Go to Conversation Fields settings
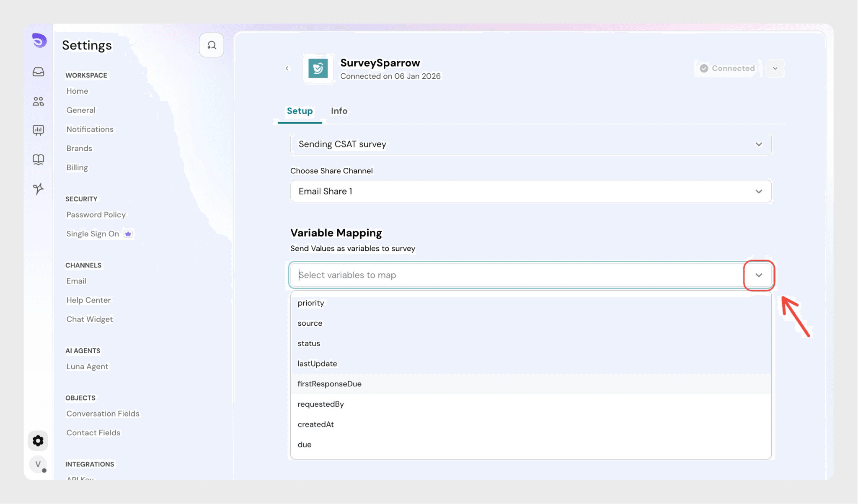The width and height of the screenshot is (858, 504). tap(103, 414)
